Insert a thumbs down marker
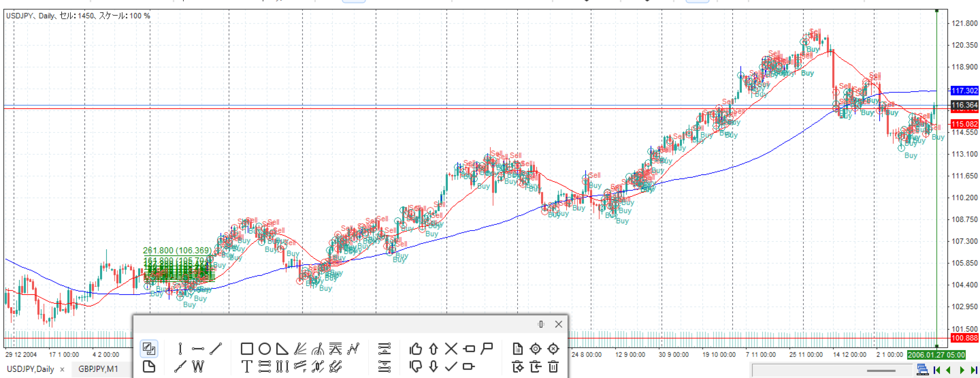Screen dimensions: 980x378 415,367
